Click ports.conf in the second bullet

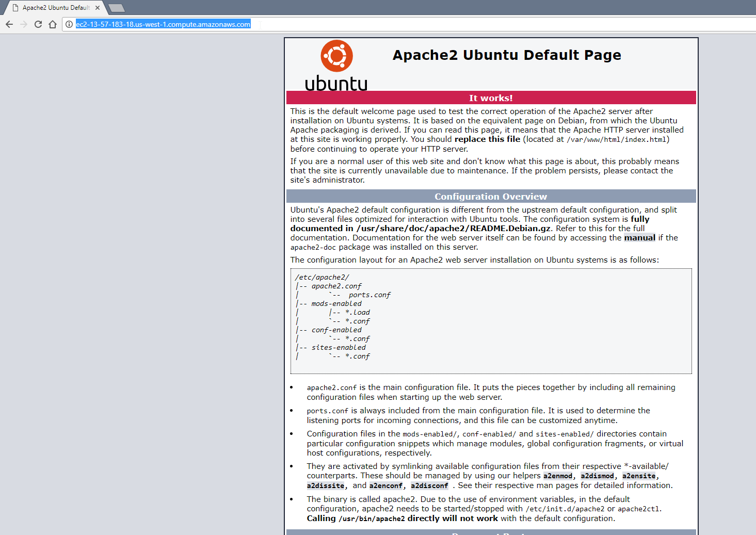[x=328, y=411]
